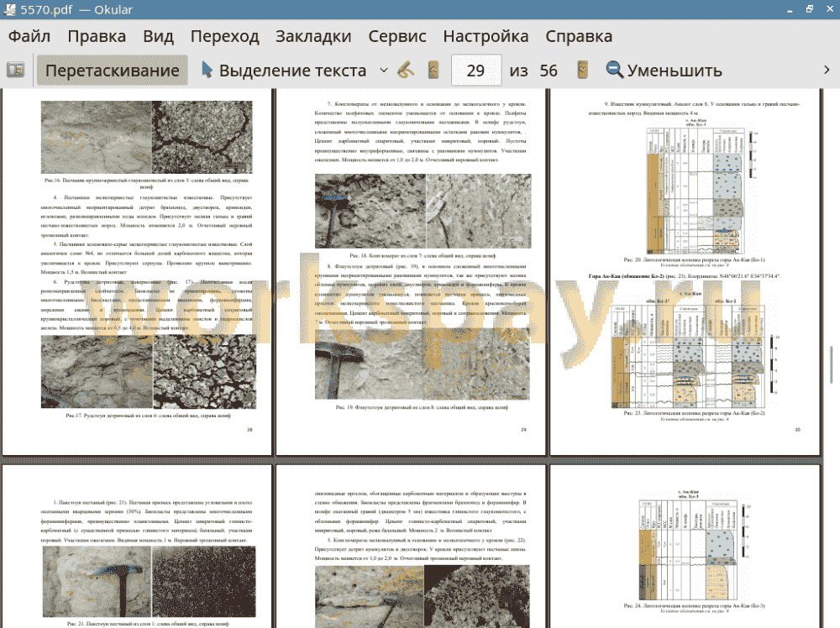The image size is (840, 628).
Task: Go to next page icon
Action: pyautogui.click(x=582, y=71)
